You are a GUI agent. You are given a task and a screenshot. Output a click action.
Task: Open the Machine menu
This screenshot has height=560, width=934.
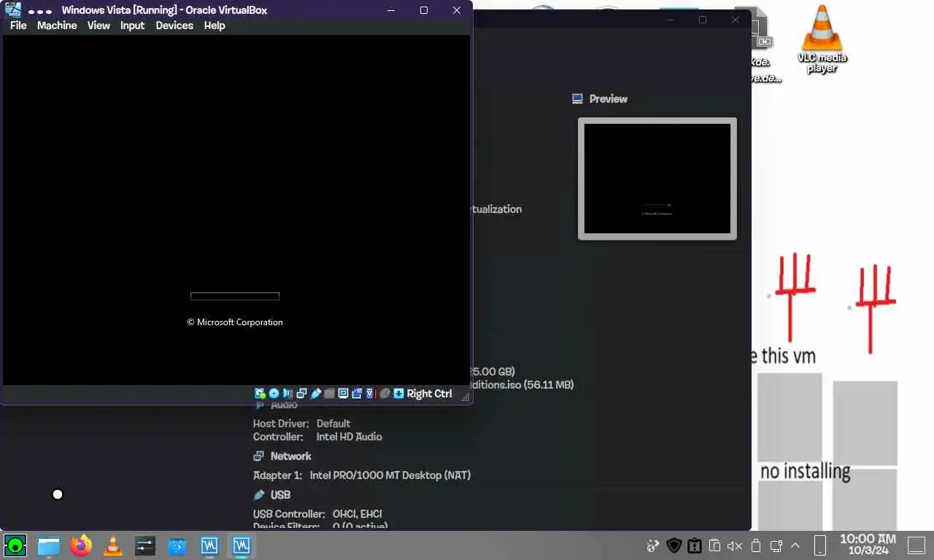click(x=57, y=26)
